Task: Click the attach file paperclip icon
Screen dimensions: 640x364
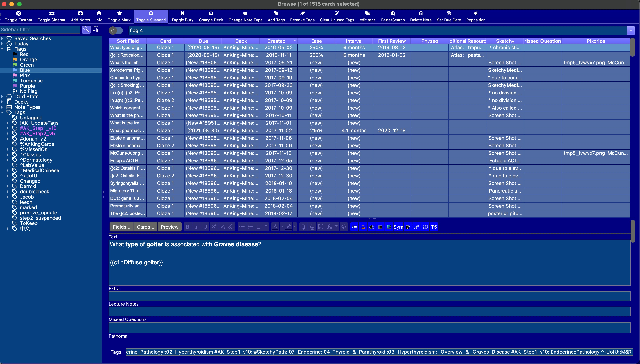Action: 303,227
